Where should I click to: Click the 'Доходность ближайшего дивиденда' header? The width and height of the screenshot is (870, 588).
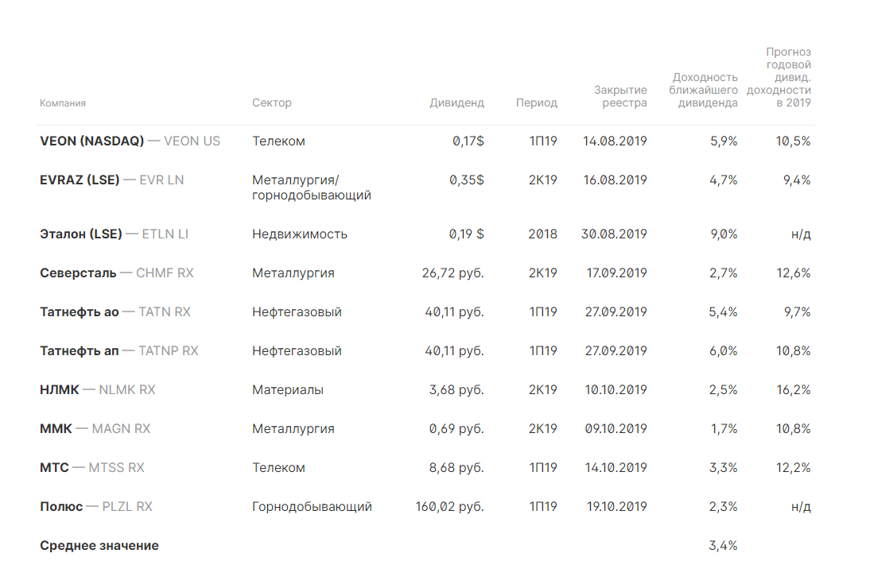coord(703,90)
